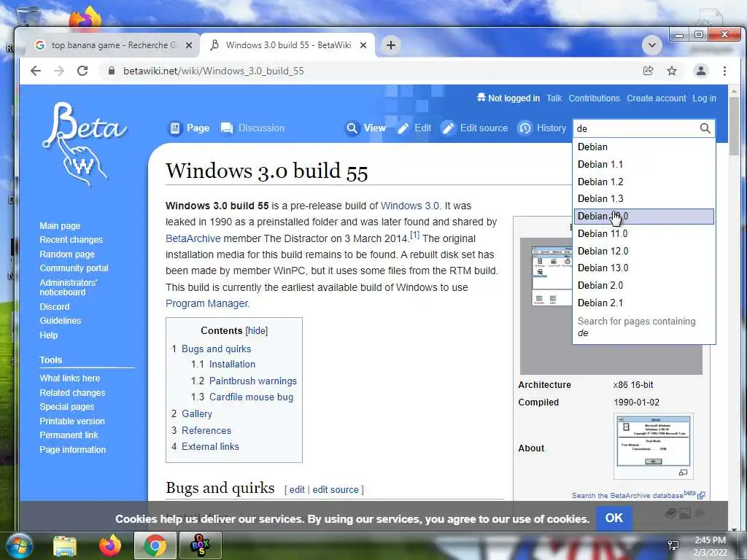Click the taskbar clock

[x=710, y=545]
